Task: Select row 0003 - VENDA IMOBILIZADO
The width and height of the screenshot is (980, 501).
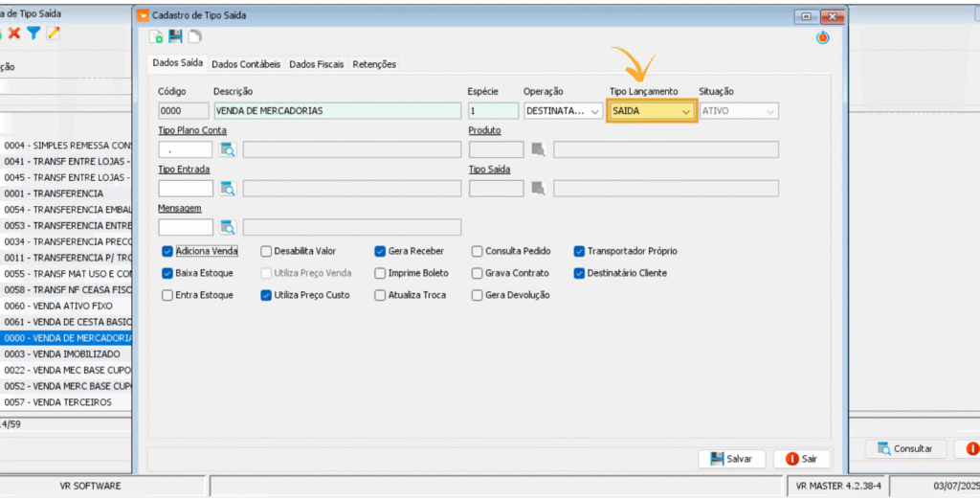Action: pyautogui.click(x=66, y=354)
